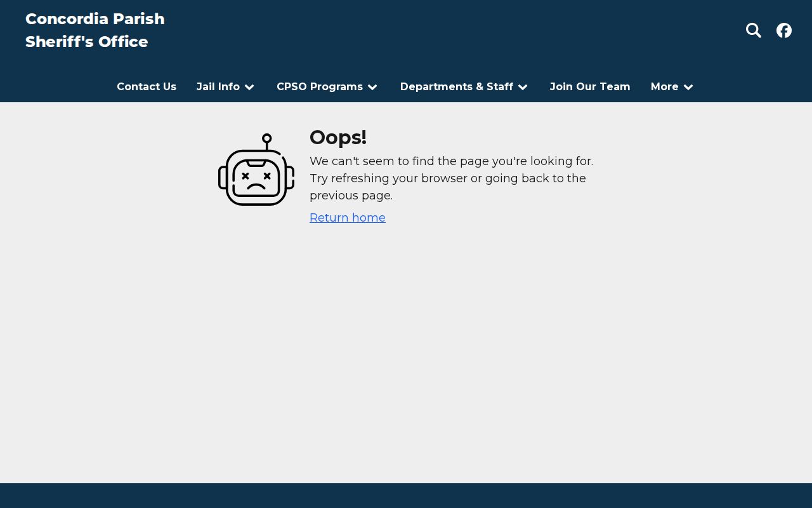Click Concordia Parish Sheriff's Office site title

tap(95, 30)
